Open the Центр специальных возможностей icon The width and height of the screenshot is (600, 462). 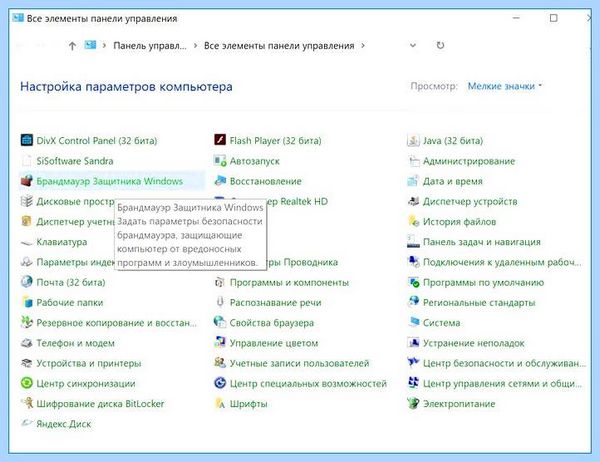pyautogui.click(x=220, y=383)
